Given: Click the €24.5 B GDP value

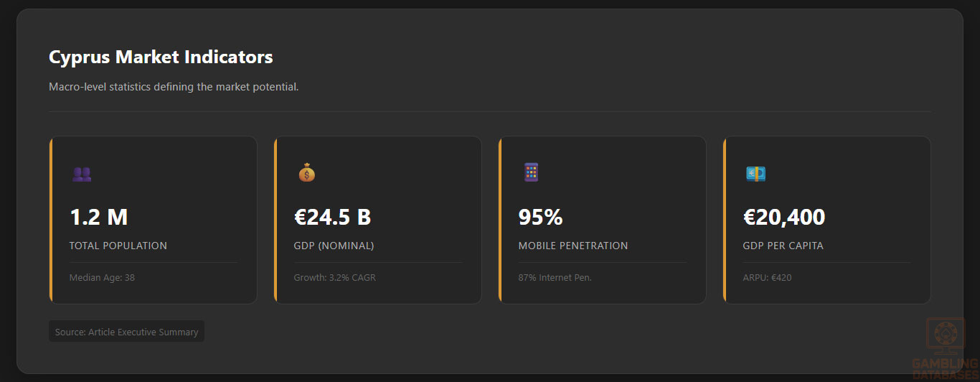Looking at the screenshot, I should coord(332,217).
